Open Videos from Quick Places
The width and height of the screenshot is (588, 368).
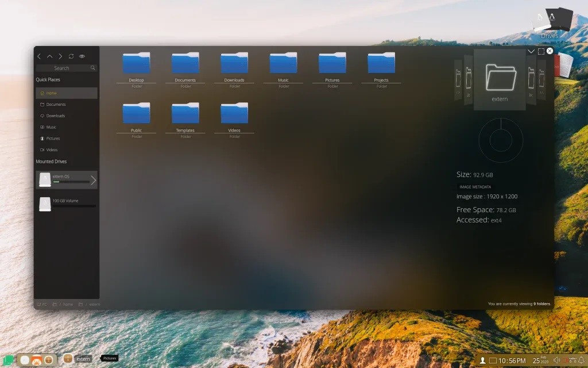click(x=67, y=149)
